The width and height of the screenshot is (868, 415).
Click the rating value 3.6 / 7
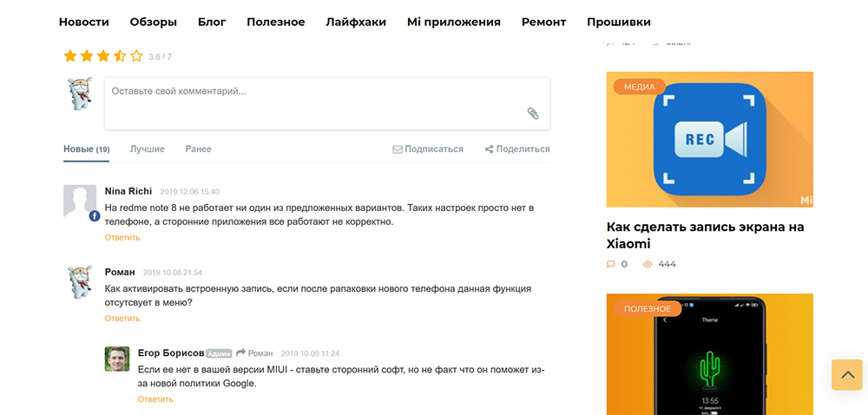click(x=160, y=56)
